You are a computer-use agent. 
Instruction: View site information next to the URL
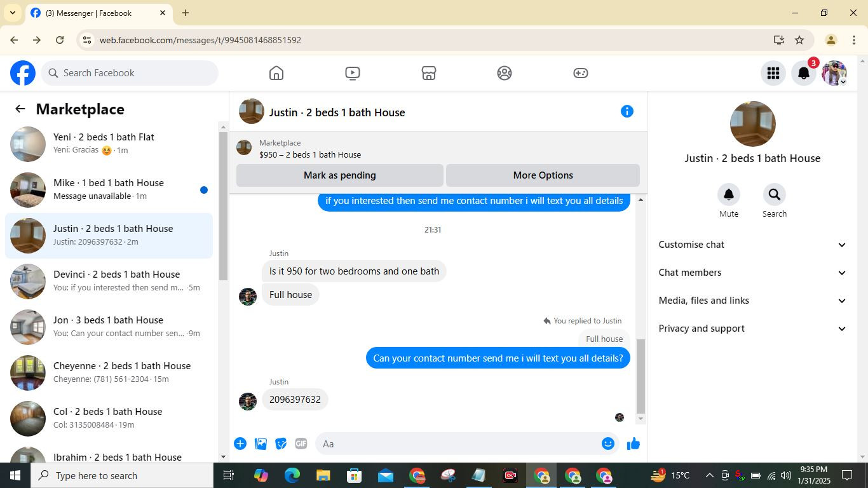click(x=87, y=40)
